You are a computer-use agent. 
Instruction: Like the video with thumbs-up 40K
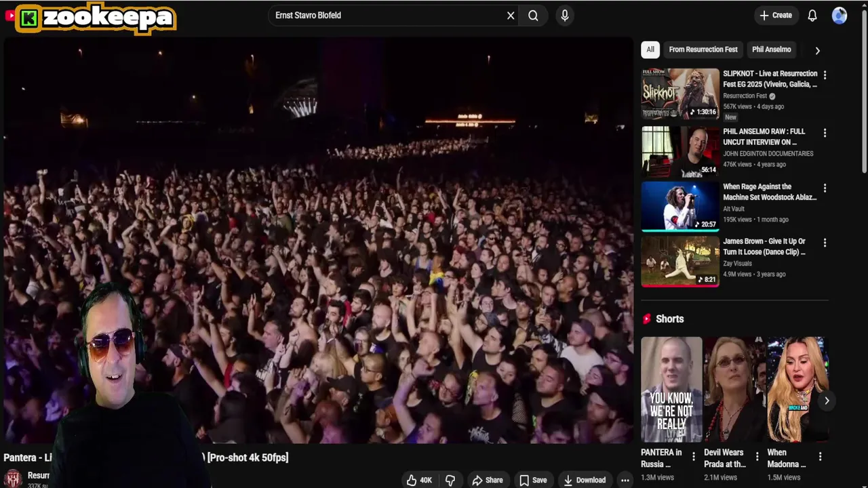tap(419, 480)
